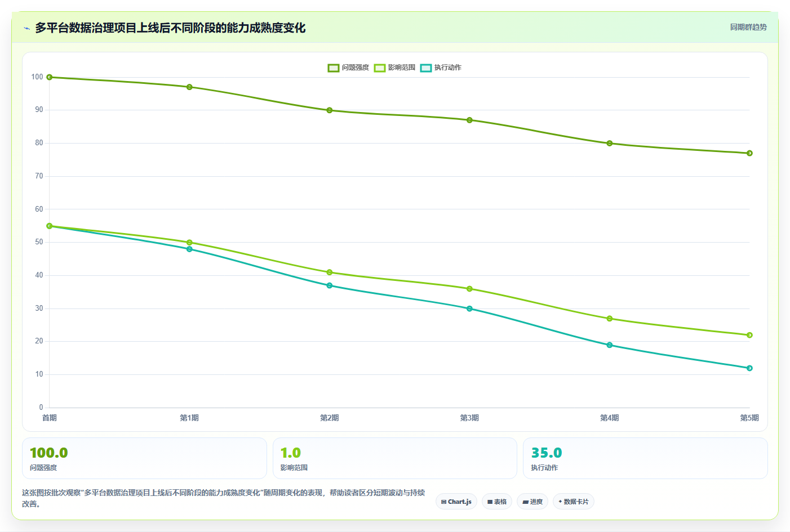Click the 100 y-axis tick label
This screenshot has width=790, height=532.
[37, 77]
